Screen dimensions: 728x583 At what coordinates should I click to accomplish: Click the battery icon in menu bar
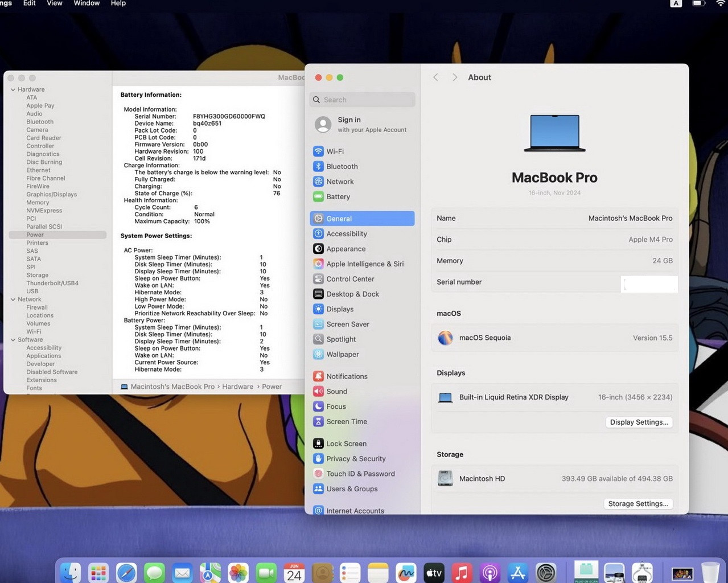coord(698,3)
